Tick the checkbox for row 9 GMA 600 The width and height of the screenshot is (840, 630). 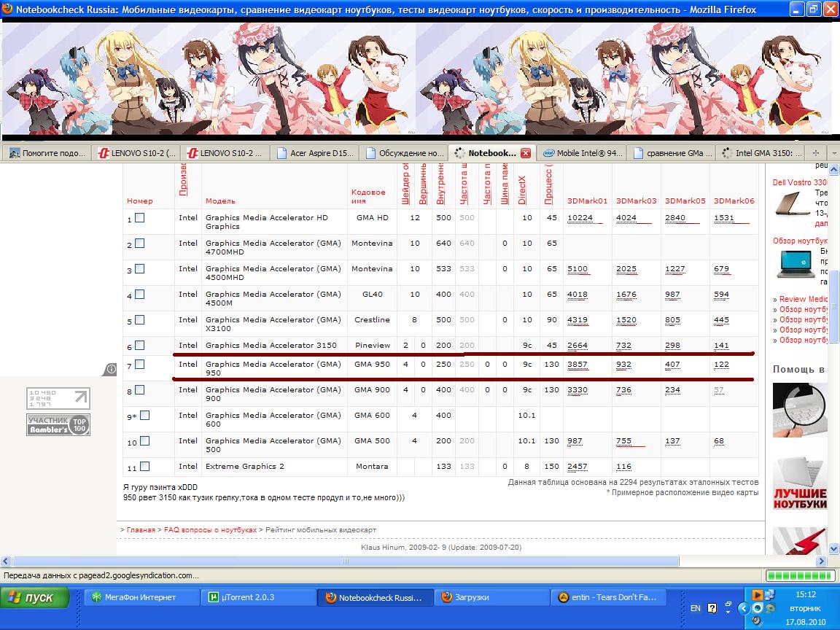pyautogui.click(x=144, y=415)
